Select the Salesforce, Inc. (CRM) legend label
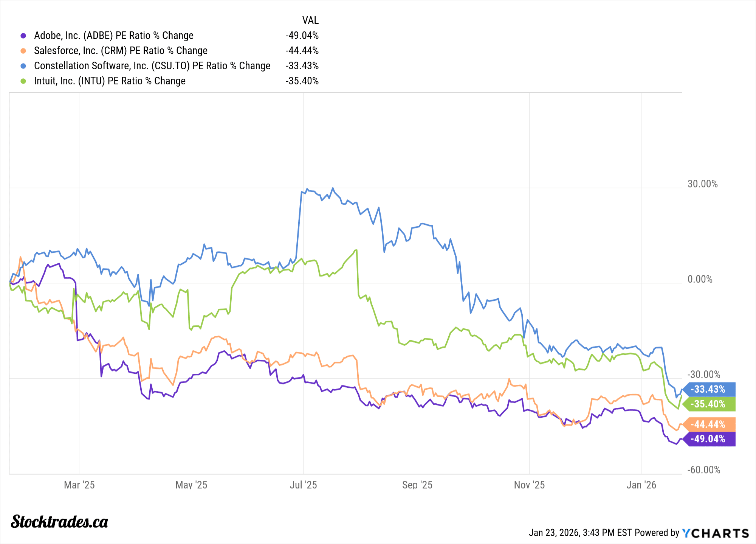Viewport: 756px width, 544px height. coord(121,51)
